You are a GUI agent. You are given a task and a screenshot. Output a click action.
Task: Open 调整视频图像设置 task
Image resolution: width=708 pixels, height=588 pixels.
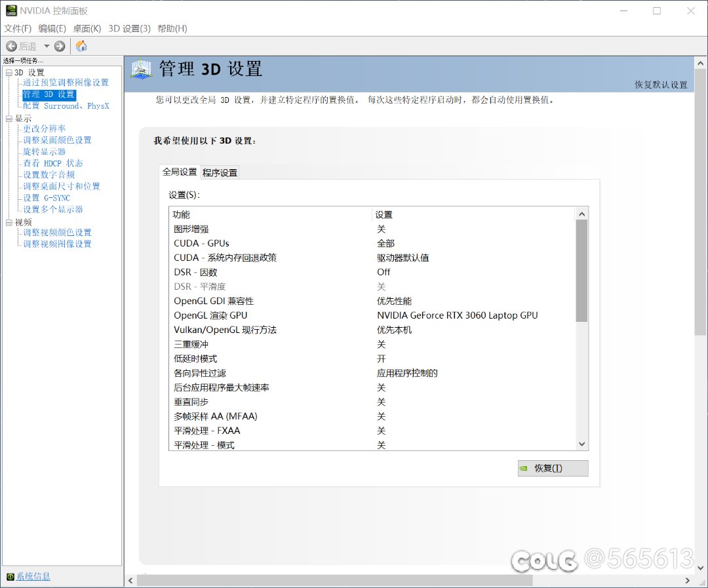pos(57,244)
